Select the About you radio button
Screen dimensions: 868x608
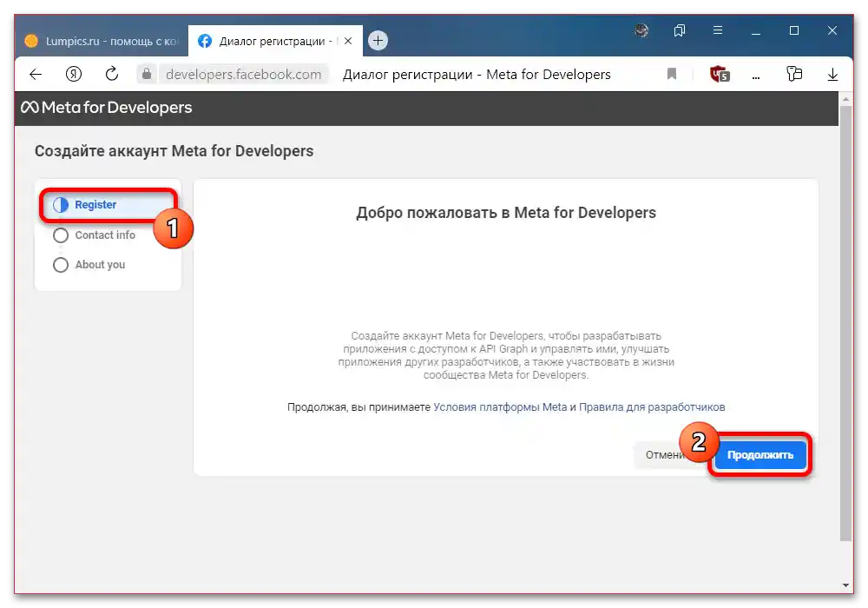point(61,265)
